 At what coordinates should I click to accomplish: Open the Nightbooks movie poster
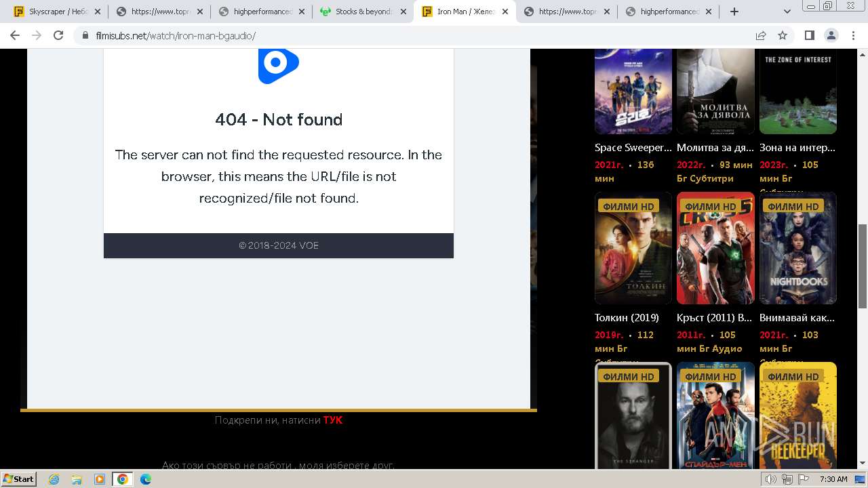(798, 248)
